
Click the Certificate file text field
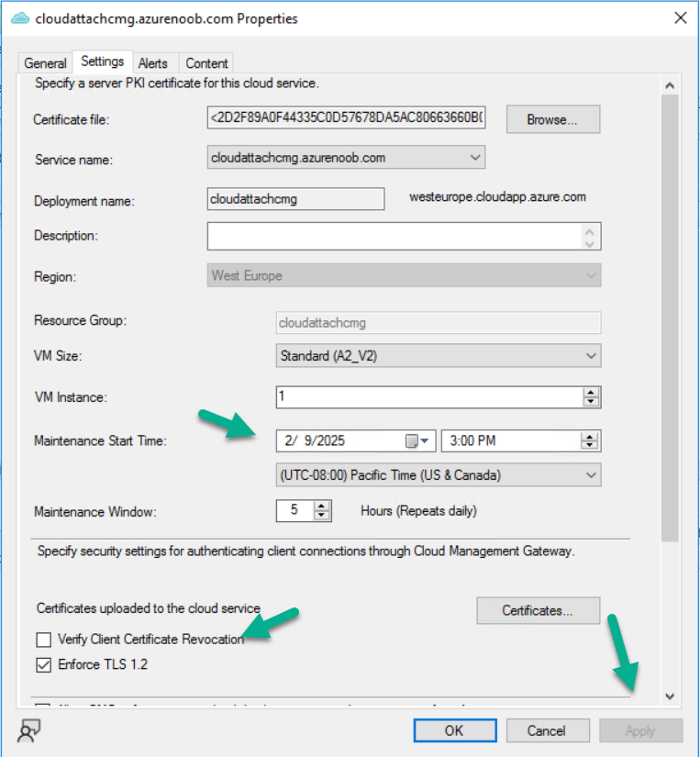click(346, 117)
